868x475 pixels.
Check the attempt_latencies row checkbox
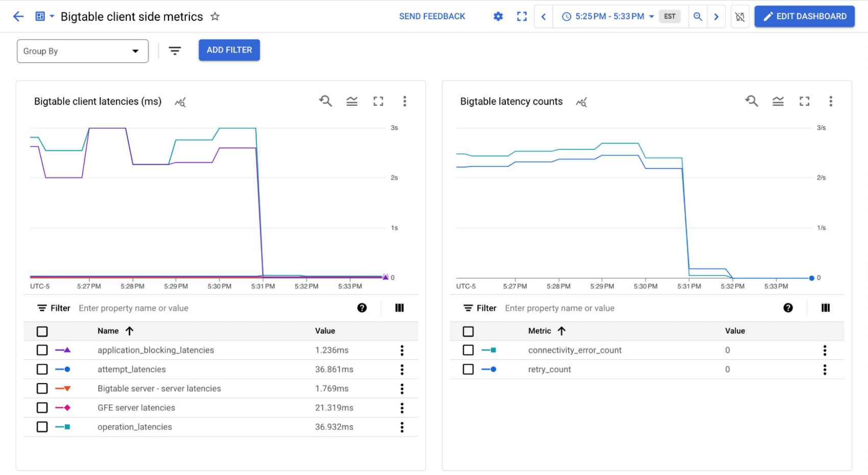point(42,369)
